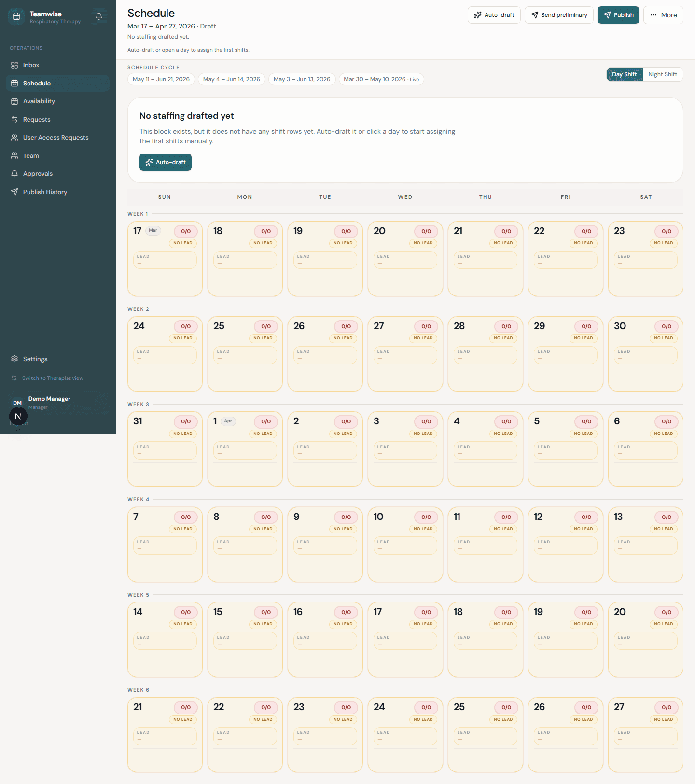Open Settings from sidebar
695x784 pixels.
57,359
